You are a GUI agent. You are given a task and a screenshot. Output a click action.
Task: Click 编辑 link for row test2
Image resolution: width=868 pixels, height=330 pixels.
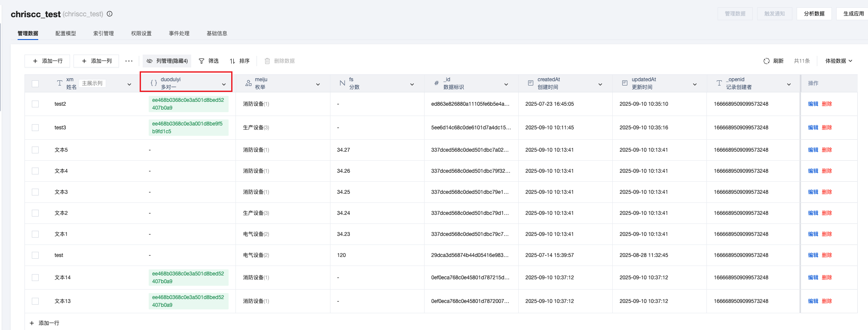coord(813,104)
